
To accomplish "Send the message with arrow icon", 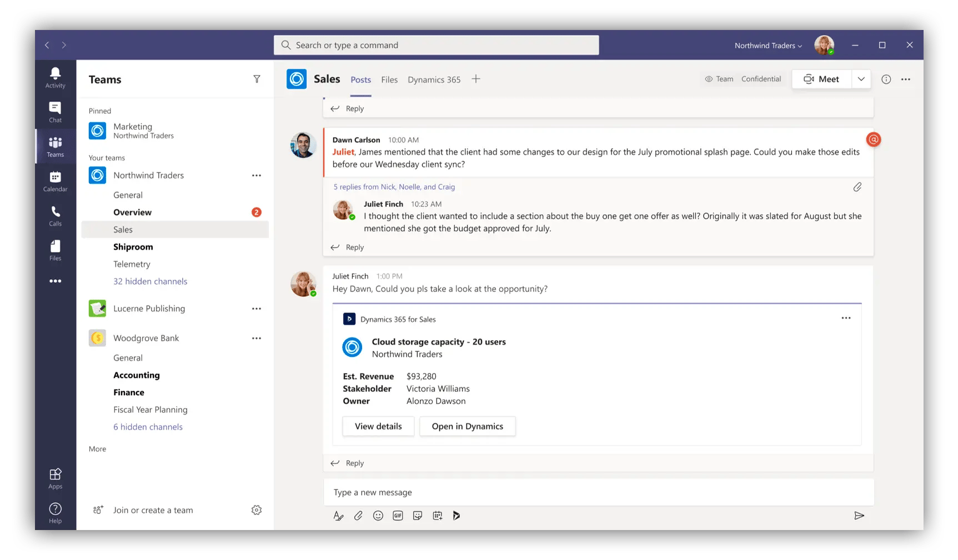I will [x=859, y=516].
